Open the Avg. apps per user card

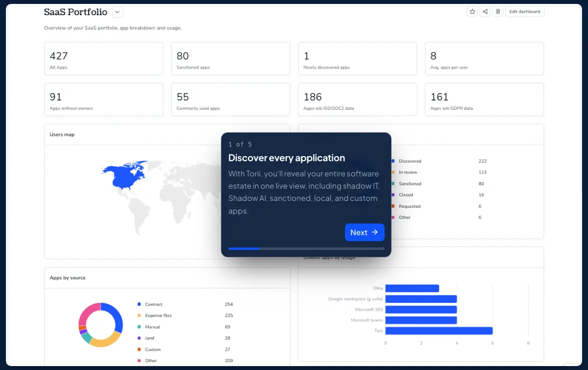[484, 59]
